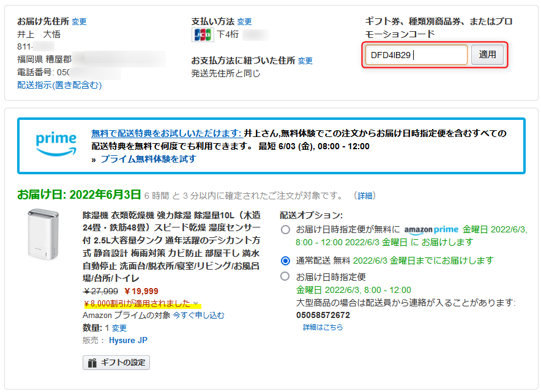Viewport: 541px width, 392px height.
Task: Select the free Prime scheduled delivery option
Action: (285, 229)
